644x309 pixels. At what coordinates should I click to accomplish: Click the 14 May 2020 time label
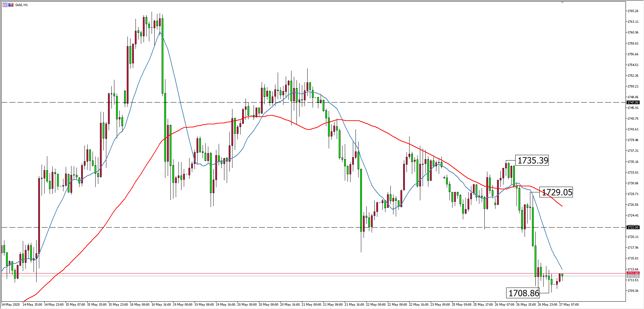coord(11,305)
